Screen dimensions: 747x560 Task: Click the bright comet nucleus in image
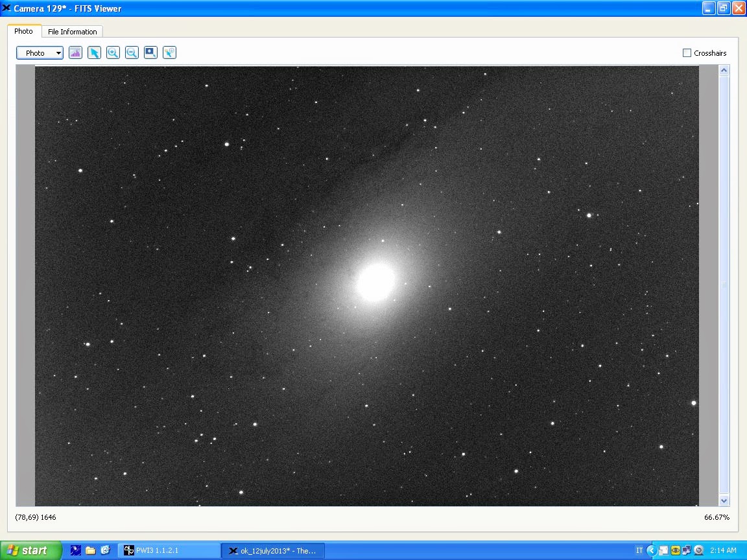pyautogui.click(x=376, y=281)
